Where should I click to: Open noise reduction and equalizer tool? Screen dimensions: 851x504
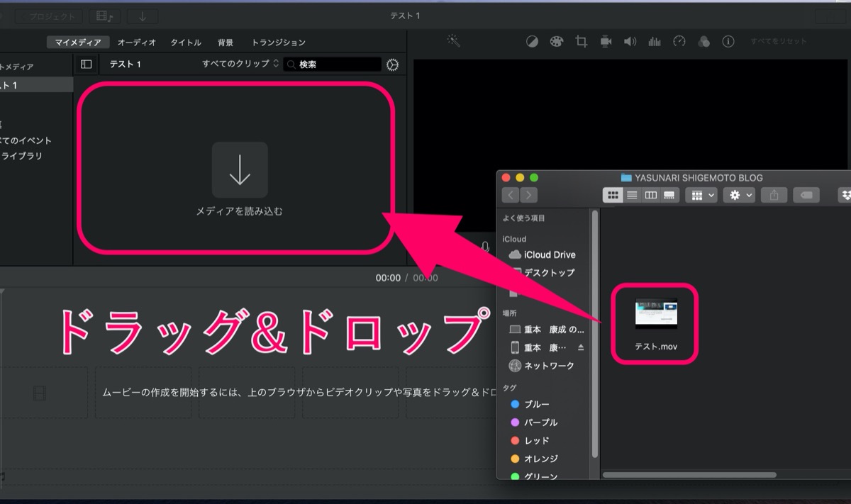point(655,42)
